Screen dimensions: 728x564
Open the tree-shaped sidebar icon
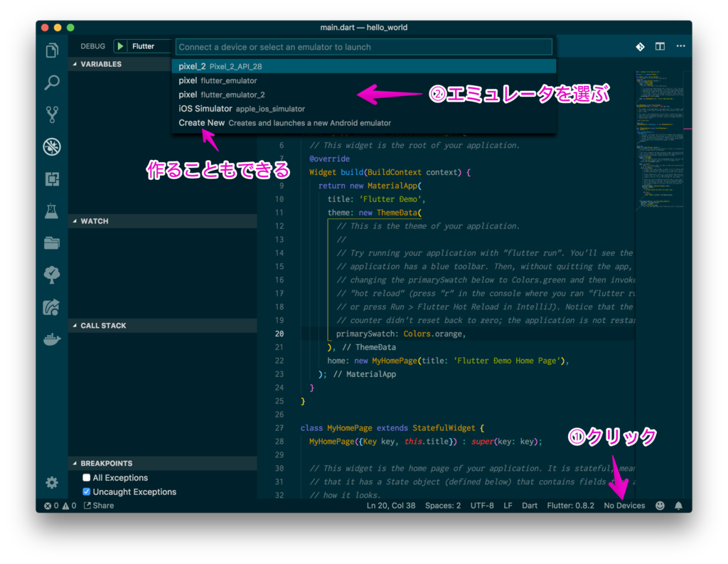pos(52,275)
